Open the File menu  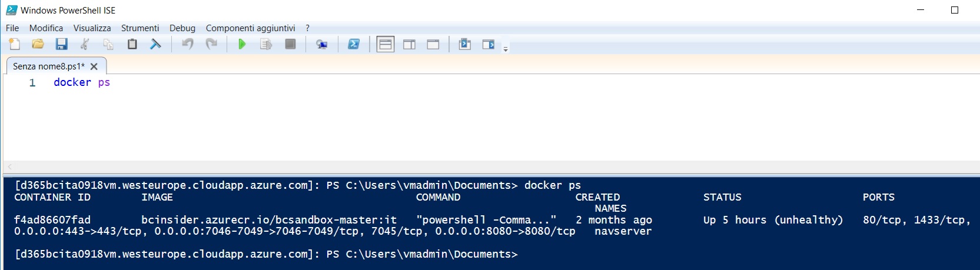pyautogui.click(x=12, y=28)
